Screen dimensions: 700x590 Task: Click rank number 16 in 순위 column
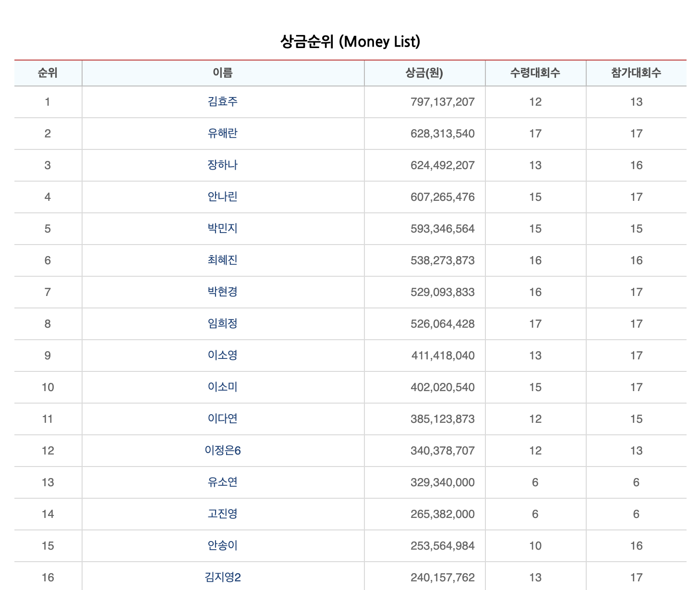click(48, 578)
